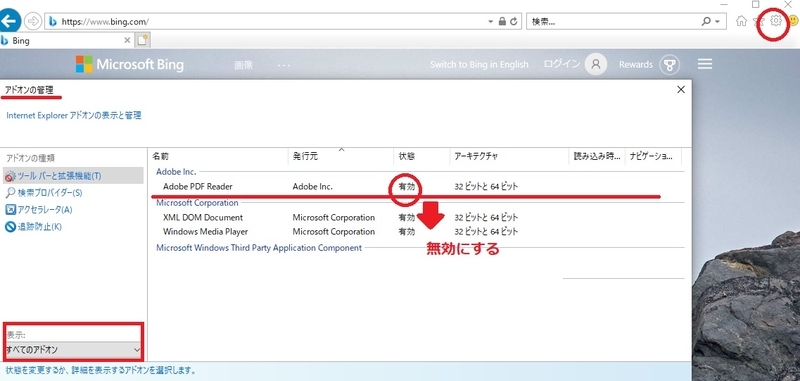Click the ログイン sign-in link
Viewport: 800px width, 381px height.
(562, 64)
